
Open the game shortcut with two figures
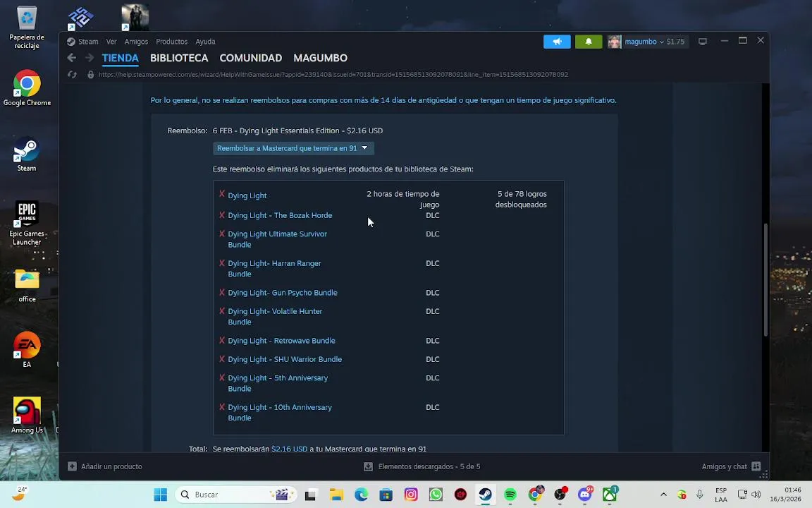click(x=135, y=18)
